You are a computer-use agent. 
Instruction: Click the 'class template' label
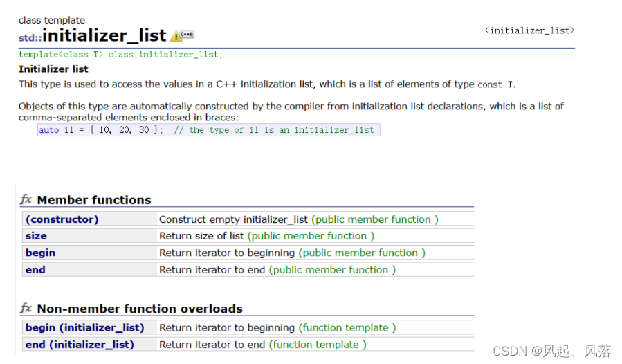pyautogui.click(x=52, y=20)
